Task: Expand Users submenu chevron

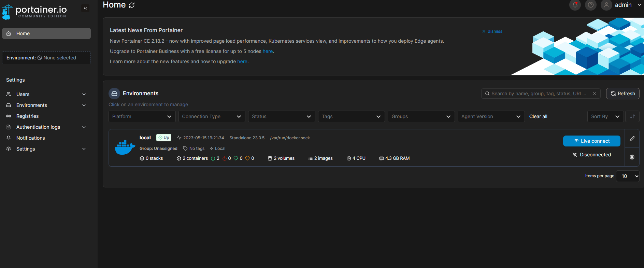Action: click(x=84, y=94)
